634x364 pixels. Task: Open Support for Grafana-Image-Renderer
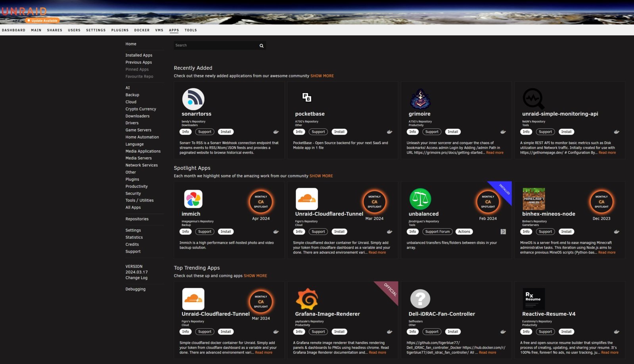(318, 332)
